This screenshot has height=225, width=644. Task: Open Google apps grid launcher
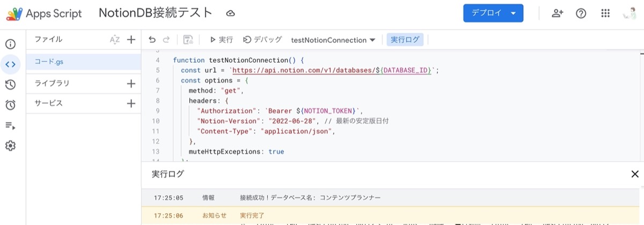click(605, 13)
